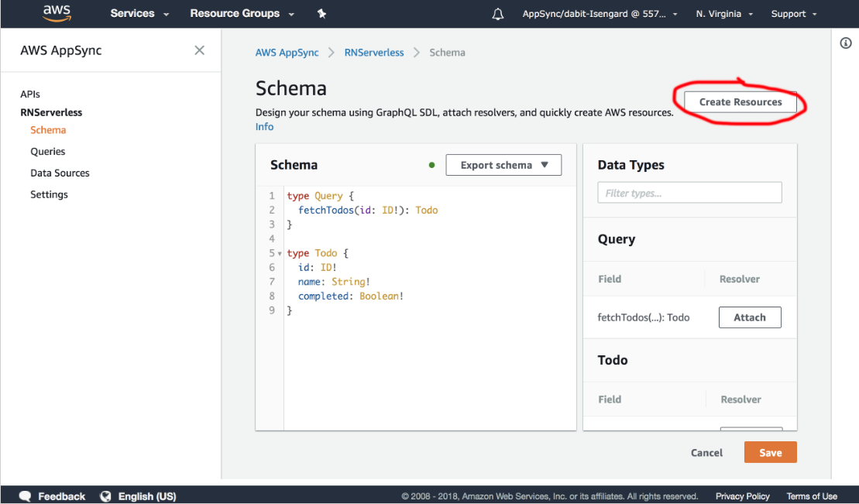Open the Support menu
Image resolution: width=859 pixels, height=504 pixels.
coord(793,14)
